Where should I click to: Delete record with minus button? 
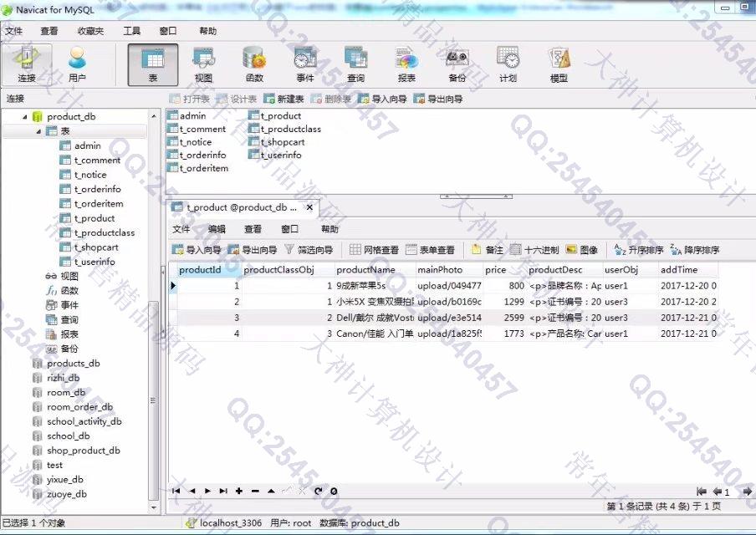[256, 492]
